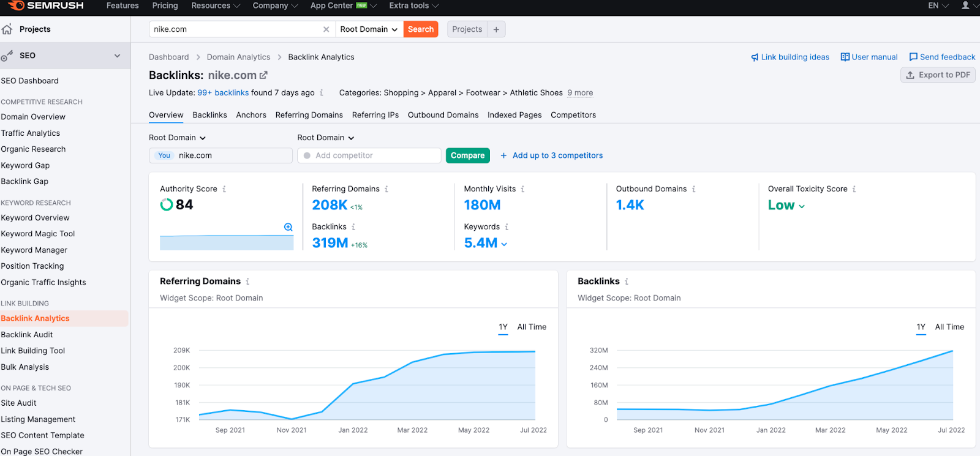Viewport: 980px width, 456px height.
Task: Click the Link building ideas megaphone icon
Action: pos(755,57)
